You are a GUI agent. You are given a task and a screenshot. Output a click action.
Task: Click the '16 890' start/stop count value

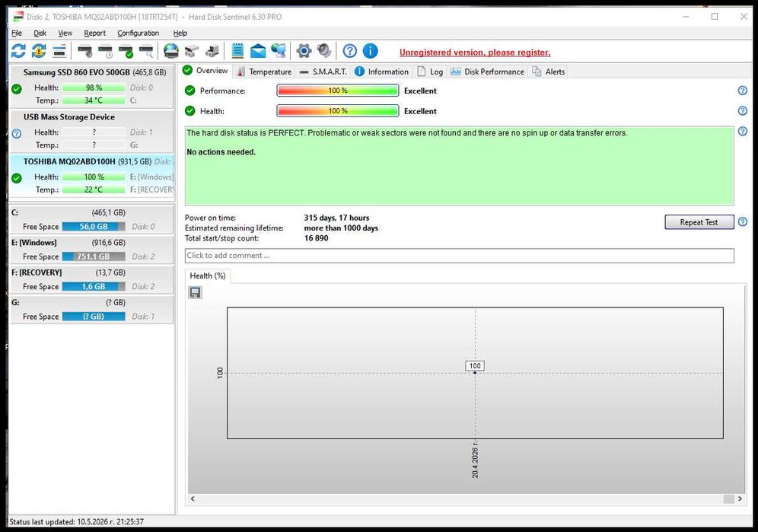pyautogui.click(x=316, y=238)
